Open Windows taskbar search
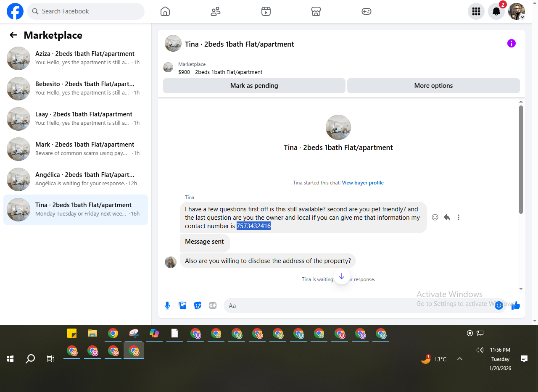 (30, 359)
